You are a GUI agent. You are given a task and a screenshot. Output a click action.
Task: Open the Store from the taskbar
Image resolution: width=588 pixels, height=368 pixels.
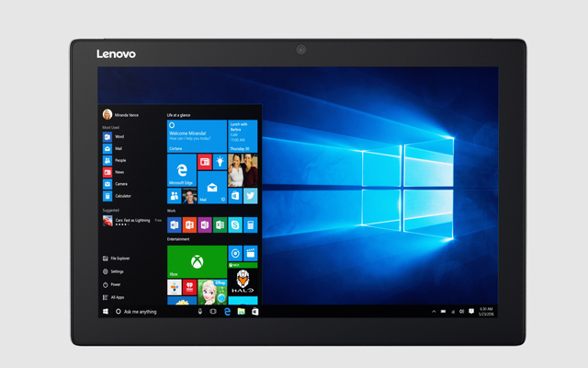255,312
